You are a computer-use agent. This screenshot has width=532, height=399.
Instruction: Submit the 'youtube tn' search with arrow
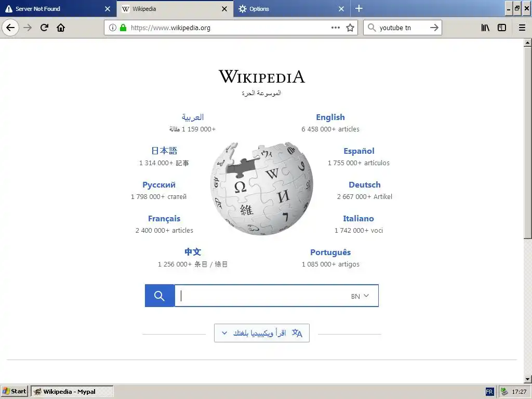click(434, 28)
